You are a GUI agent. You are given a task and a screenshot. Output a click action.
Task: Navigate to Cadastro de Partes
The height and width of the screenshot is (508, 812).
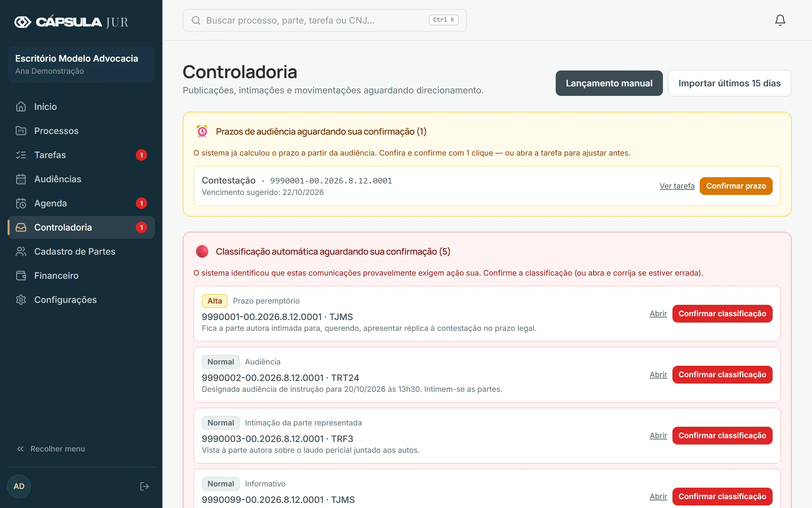[x=81, y=251]
